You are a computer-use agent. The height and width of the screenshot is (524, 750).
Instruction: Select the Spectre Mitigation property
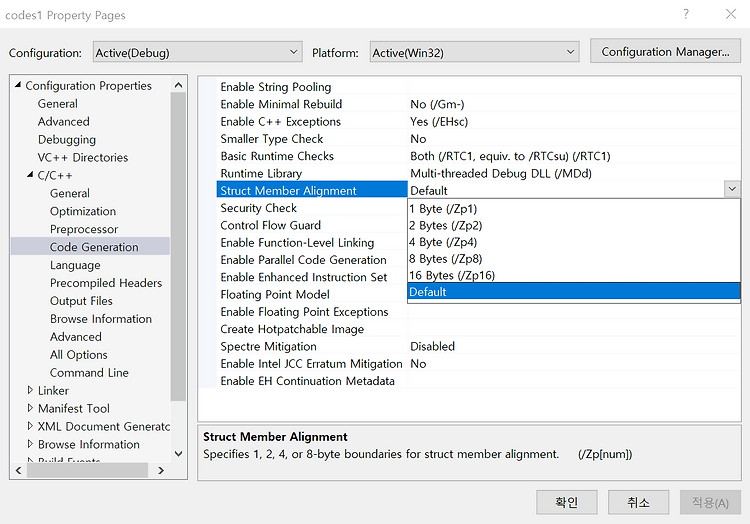[268, 346]
